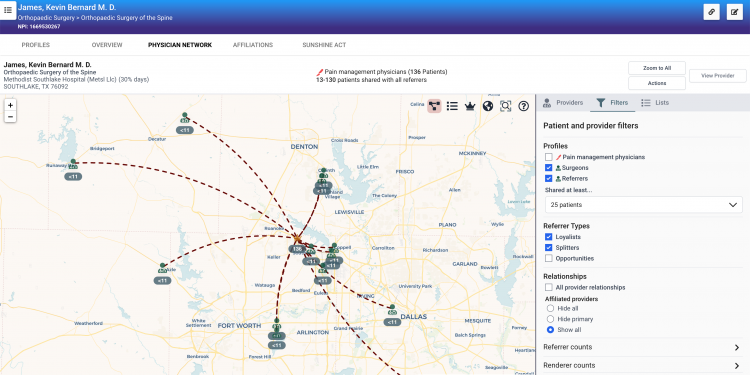Screen dimensions: 750x375
Task: Expand the Referrer counts section
Action: click(642, 347)
